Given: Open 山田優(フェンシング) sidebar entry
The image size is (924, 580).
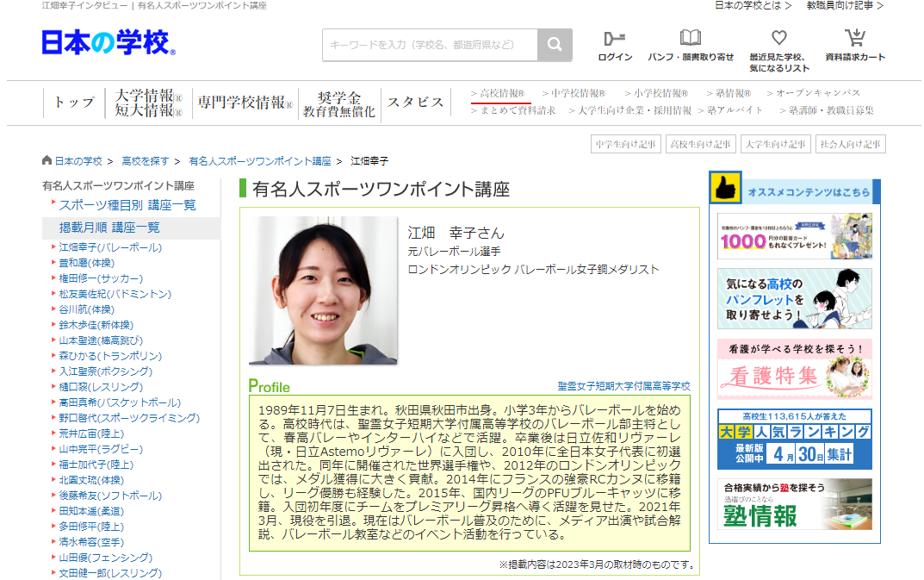Looking at the screenshot, I should click(x=105, y=558).
